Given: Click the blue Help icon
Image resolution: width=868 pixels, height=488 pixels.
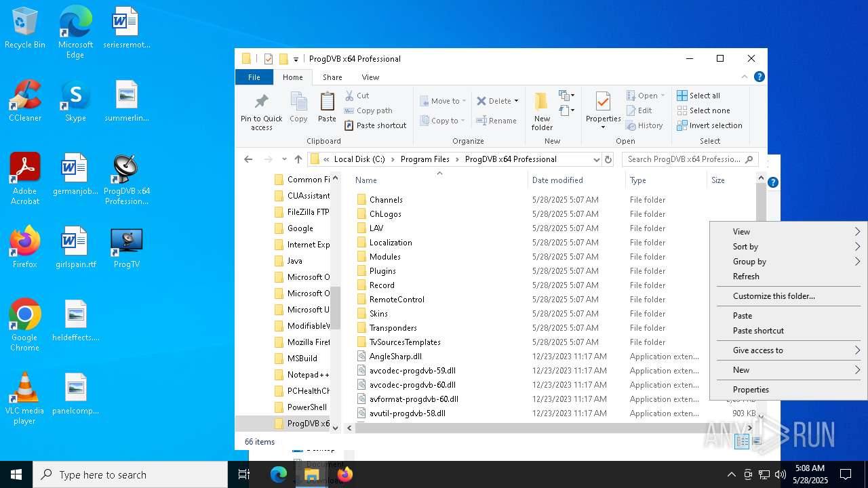Looking at the screenshot, I should [x=759, y=77].
